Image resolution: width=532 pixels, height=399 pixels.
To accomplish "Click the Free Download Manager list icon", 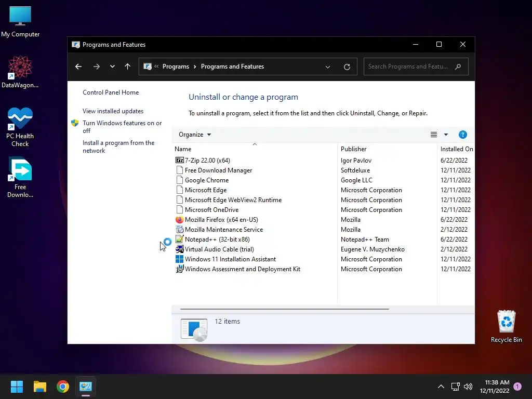I will pyautogui.click(x=179, y=170).
